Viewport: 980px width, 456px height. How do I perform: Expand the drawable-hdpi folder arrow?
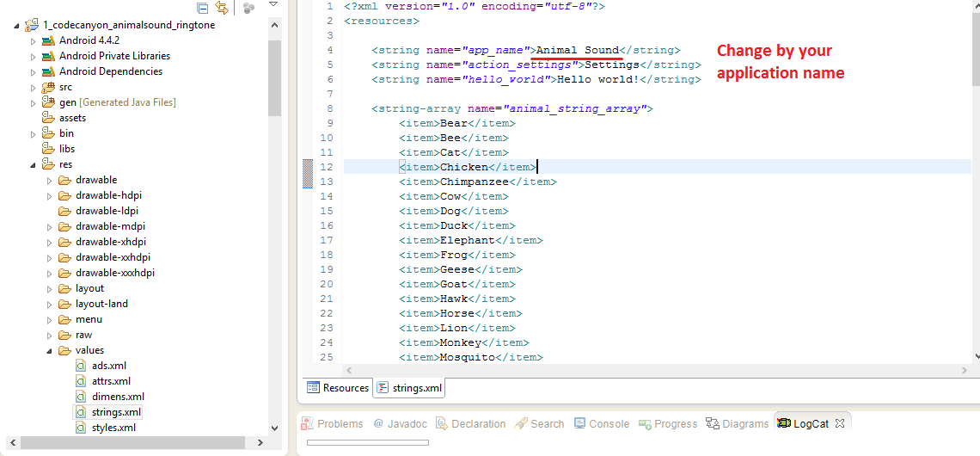pyautogui.click(x=50, y=196)
